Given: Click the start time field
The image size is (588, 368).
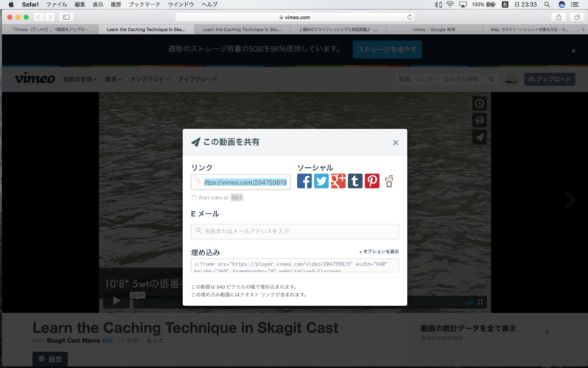Looking at the screenshot, I should pyautogui.click(x=237, y=197).
